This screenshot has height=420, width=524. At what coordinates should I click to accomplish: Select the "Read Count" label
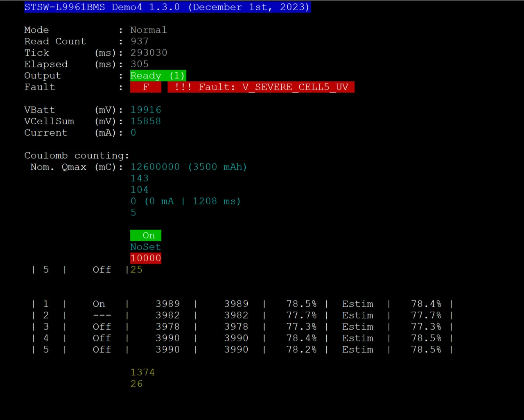pyautogui.click(x=55, y=41)
